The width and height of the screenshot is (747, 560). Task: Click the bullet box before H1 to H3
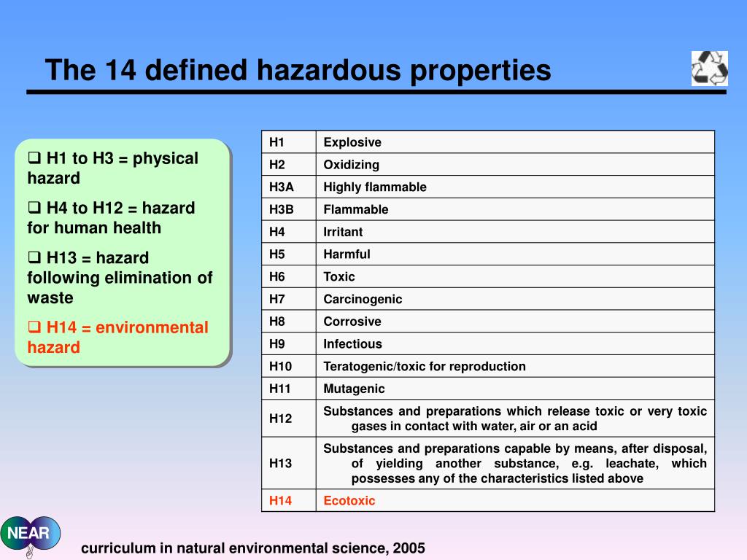point(34,157)
